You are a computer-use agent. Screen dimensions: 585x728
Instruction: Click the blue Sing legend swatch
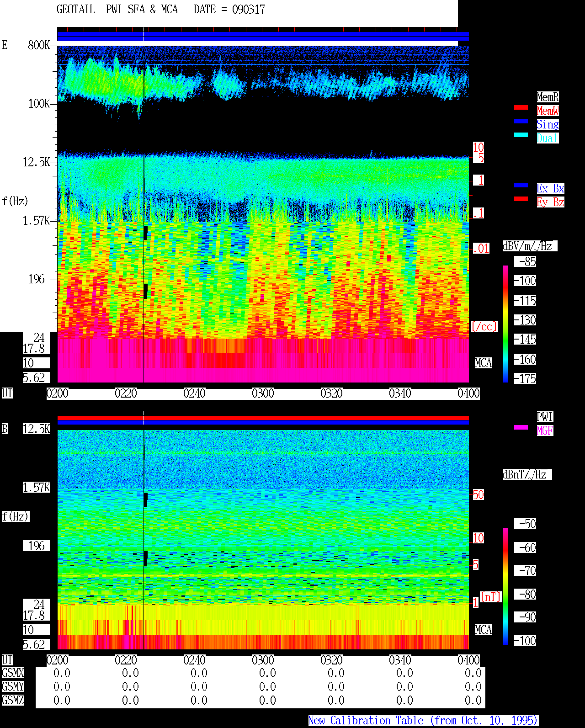pyautogui.click(x=521, y=121)
